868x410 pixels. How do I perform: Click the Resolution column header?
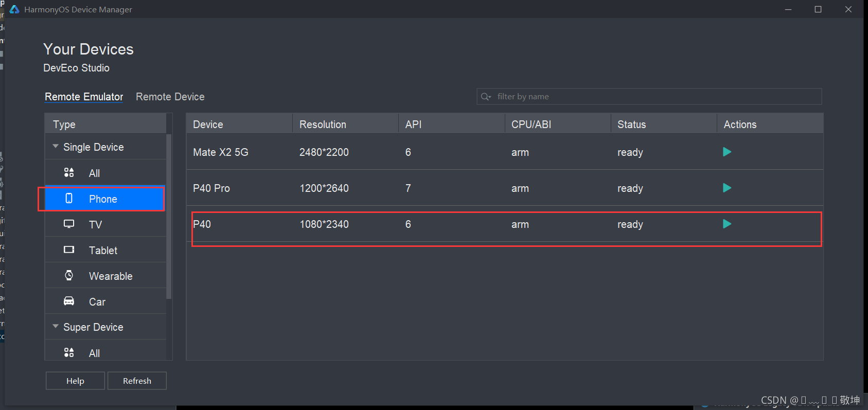pyautogui.click(x=345, y=124)
